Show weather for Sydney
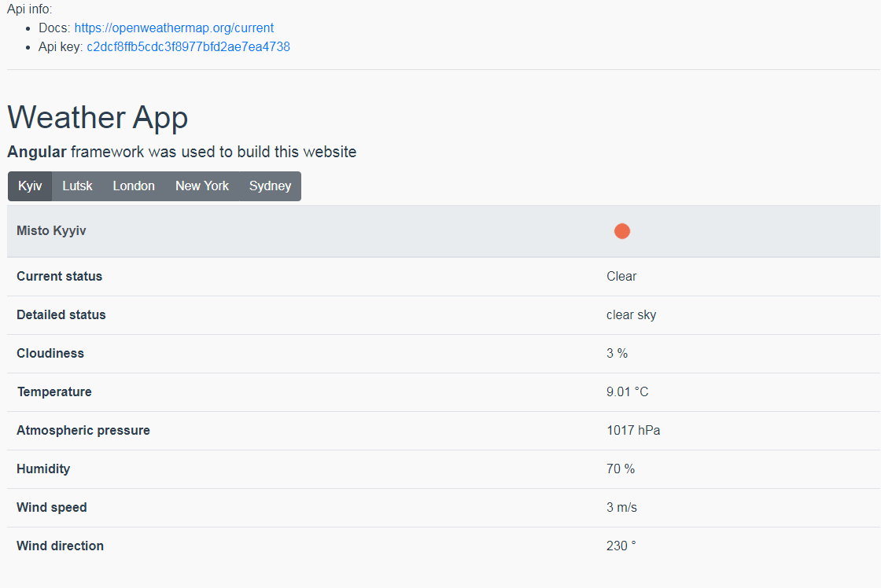The height and width of the screenshot is (588, 881). (x=271, y=186)
